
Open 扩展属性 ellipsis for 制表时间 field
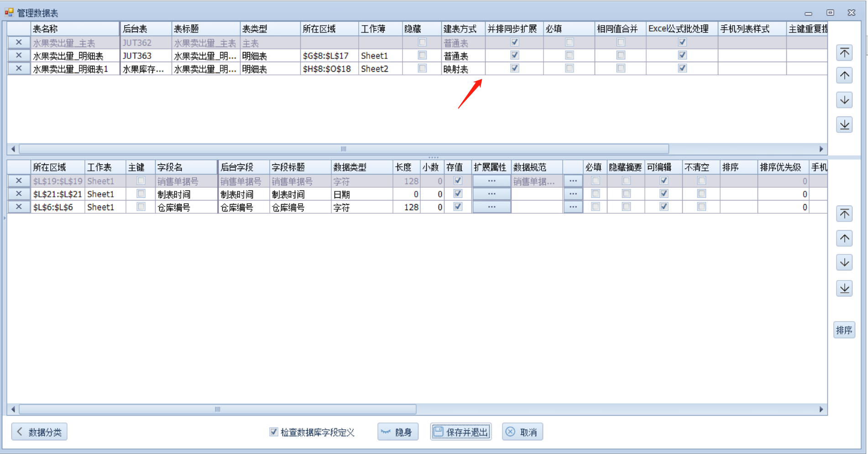click(x=492, y=194)
